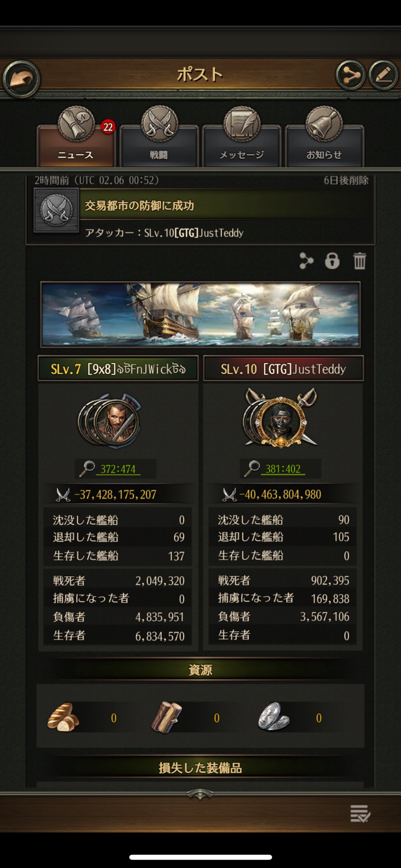Toggle the lock icon on this report

point(332,261)
